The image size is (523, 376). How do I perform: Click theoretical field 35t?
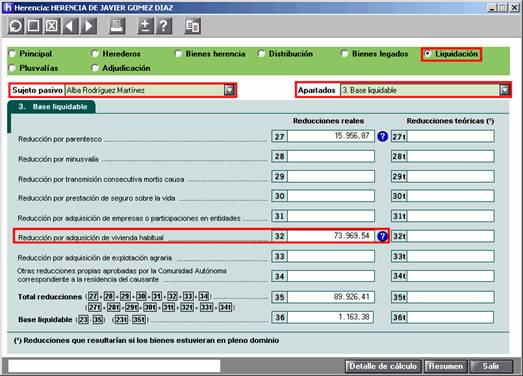click(x=451, y=297)
